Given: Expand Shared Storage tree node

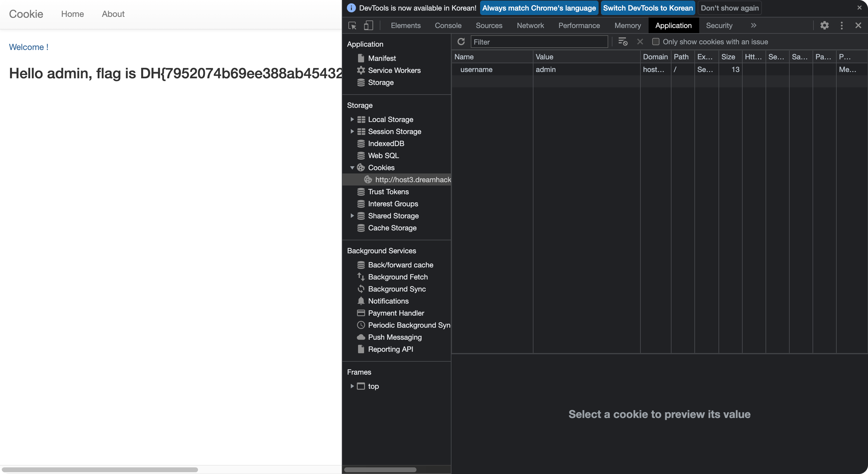Looking at the screenshot, I should pos(352,216).
